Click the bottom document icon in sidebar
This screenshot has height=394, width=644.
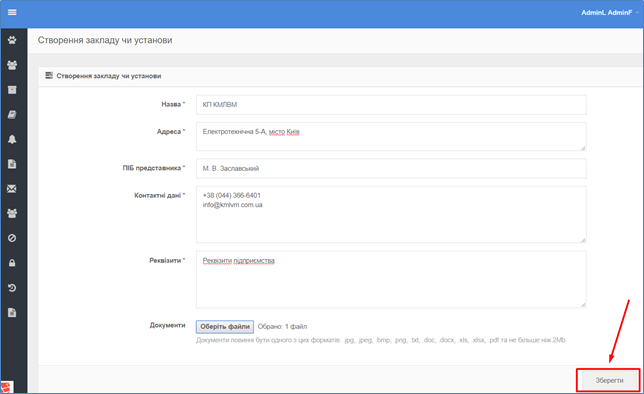pos(12,313)
